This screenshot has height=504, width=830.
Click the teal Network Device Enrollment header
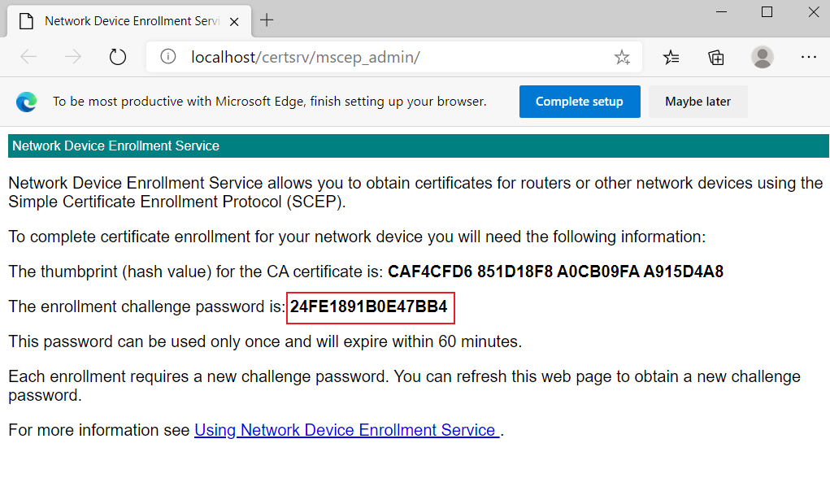[x=418, y=146]
